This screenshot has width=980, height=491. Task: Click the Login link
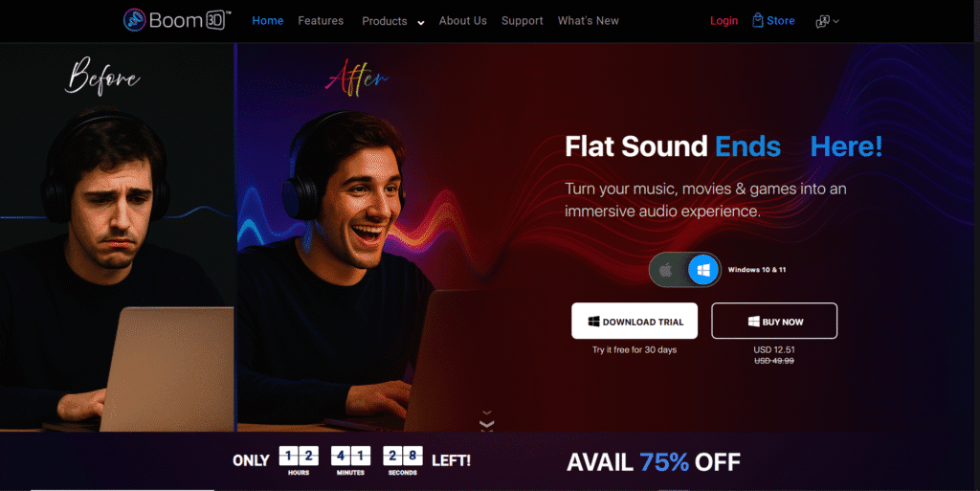(x=724, y=21)
